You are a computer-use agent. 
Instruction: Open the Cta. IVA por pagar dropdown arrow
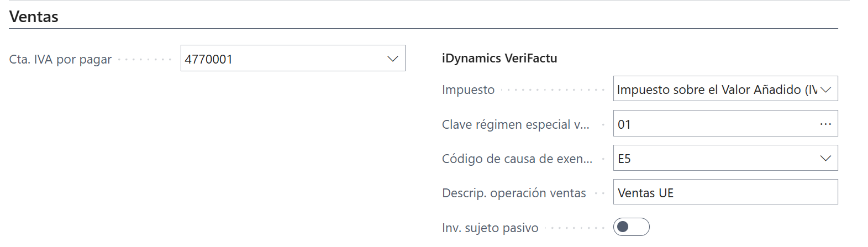393,59
